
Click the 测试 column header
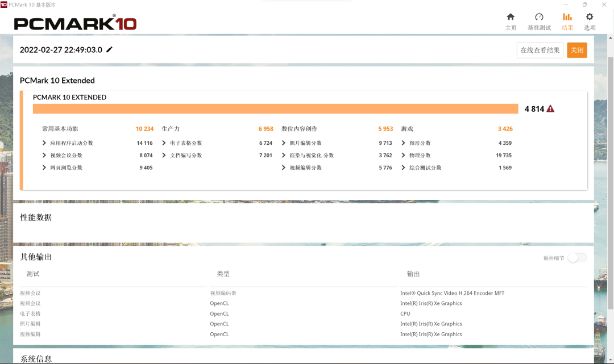(33, 274)
